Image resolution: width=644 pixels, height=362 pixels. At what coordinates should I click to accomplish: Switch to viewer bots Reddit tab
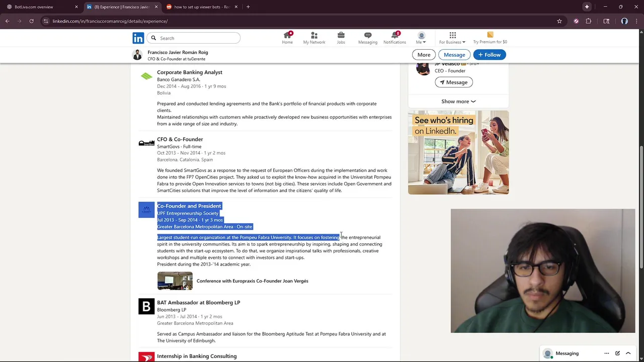(201, 7)
